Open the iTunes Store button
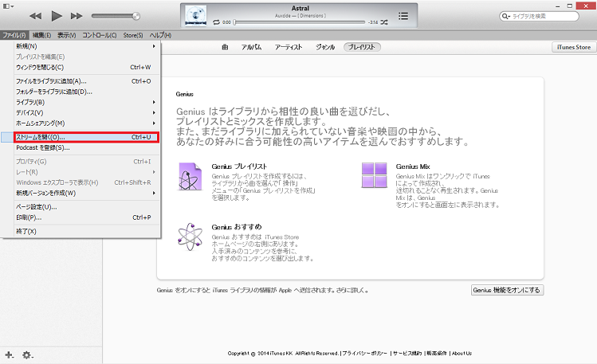597x364 pixels. click(x=574, y=47)
